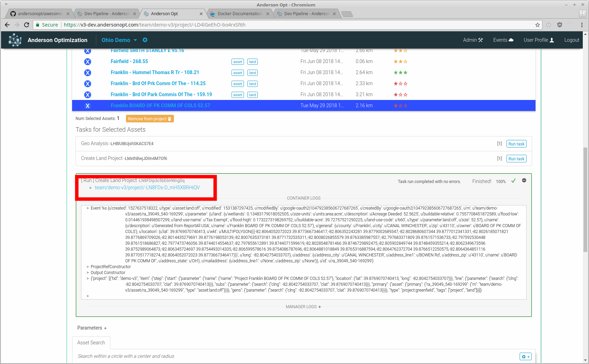Viewport: 589px width, 364px height.
Task: Click the 100% progress indicator
Action: pos(501,182)
